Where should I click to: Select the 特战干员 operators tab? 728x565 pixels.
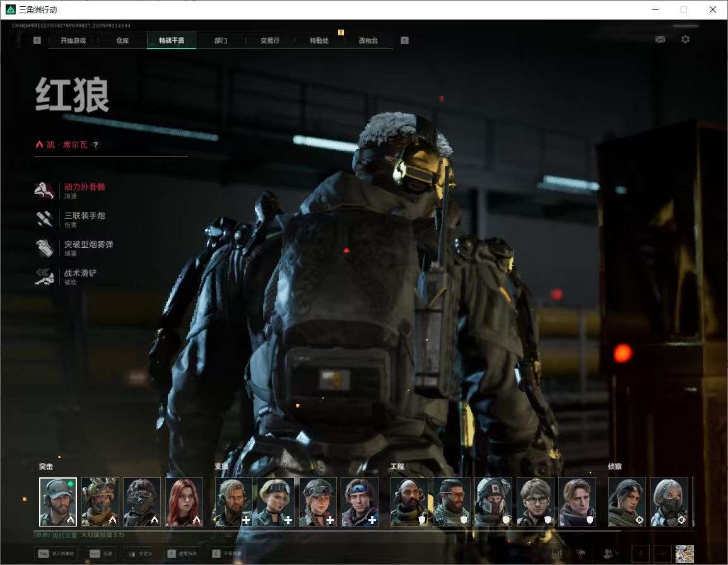click(x=172, y=40)
